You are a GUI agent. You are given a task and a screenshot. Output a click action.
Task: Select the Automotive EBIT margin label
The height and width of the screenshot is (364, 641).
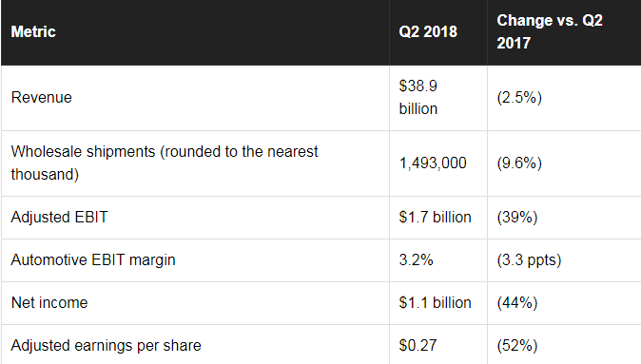pos(93,260)
